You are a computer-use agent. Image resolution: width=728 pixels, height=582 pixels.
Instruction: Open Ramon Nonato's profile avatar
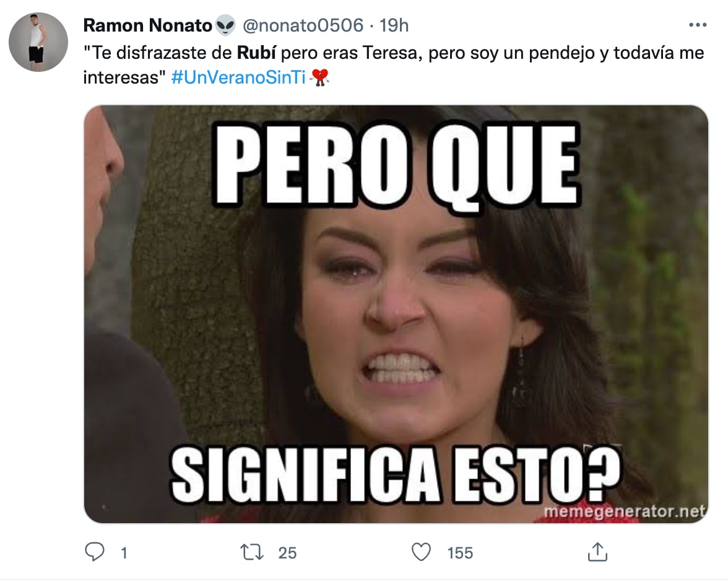point(38,42)
